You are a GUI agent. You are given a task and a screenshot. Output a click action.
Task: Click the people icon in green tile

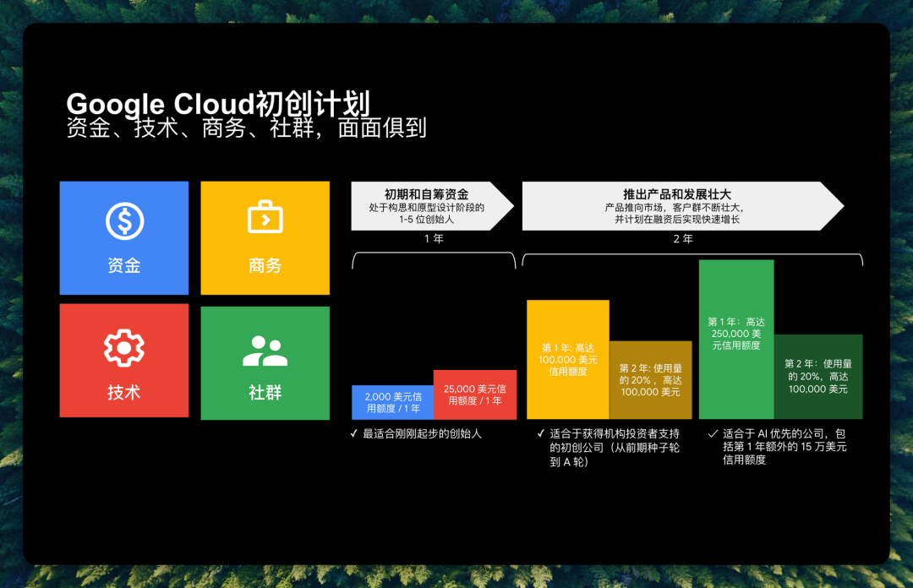(x=265, y=351)
